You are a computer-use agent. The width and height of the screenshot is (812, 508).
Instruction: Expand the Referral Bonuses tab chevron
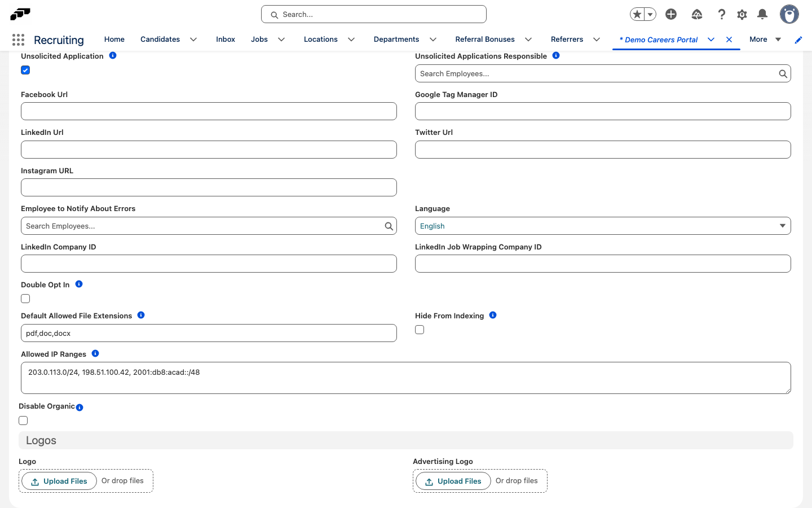click(528, 40)
